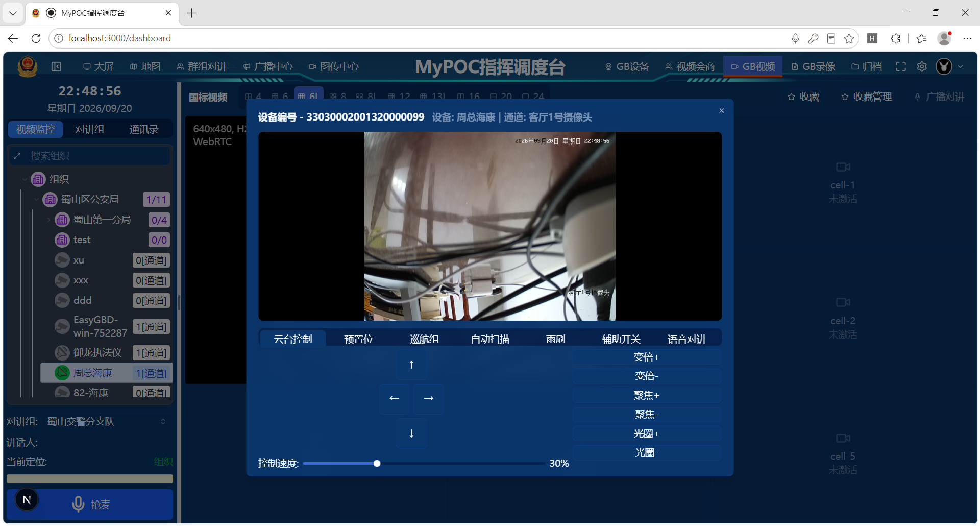The height and width of the screenshot is (526, 980).
Task: Open the GB录像 menu item
Action: pos(813,66)
